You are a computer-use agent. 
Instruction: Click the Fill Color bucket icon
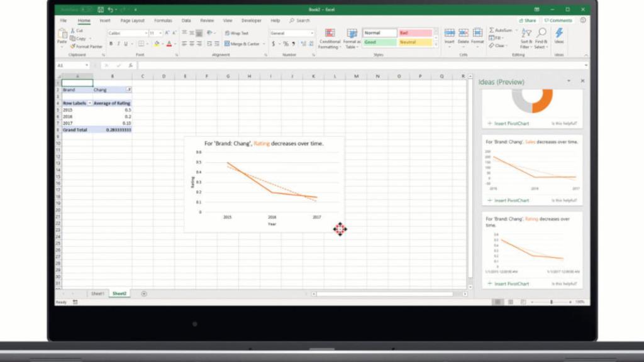(157, 43)
